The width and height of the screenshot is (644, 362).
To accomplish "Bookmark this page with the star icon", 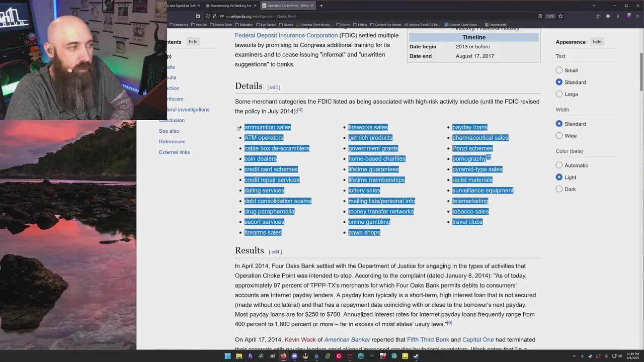I will 560,16.
